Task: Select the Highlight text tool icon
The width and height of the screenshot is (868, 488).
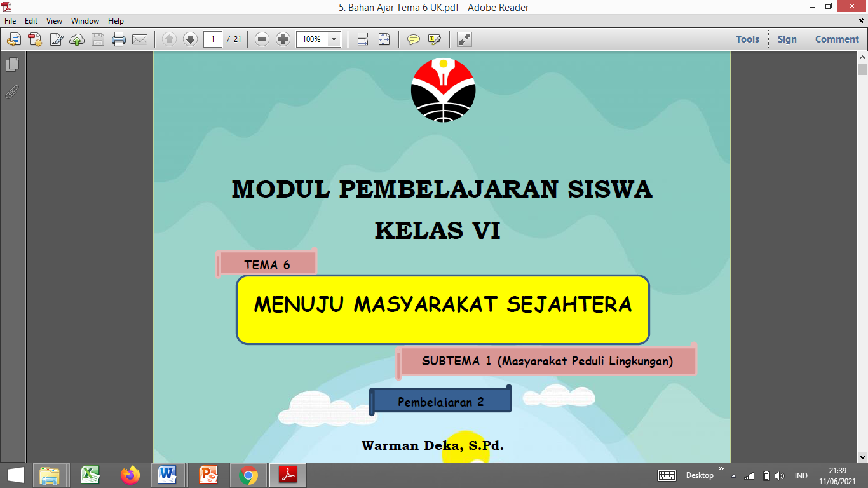Action: pos(435,39)
